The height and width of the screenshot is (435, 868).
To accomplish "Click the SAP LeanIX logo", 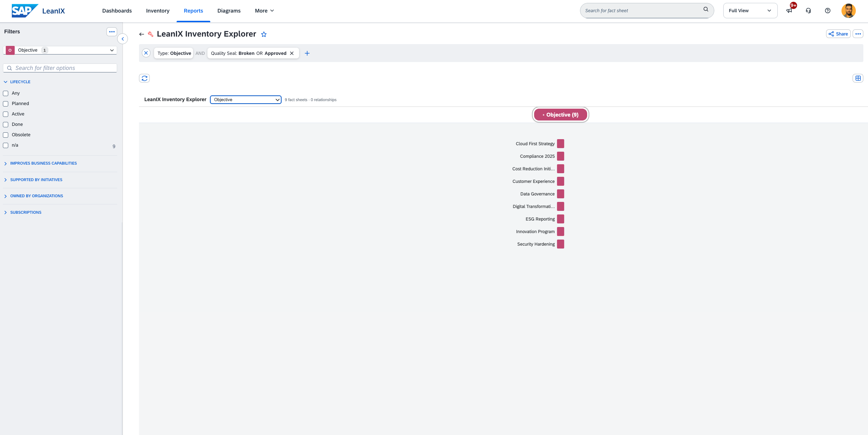I will coord(38,11).
